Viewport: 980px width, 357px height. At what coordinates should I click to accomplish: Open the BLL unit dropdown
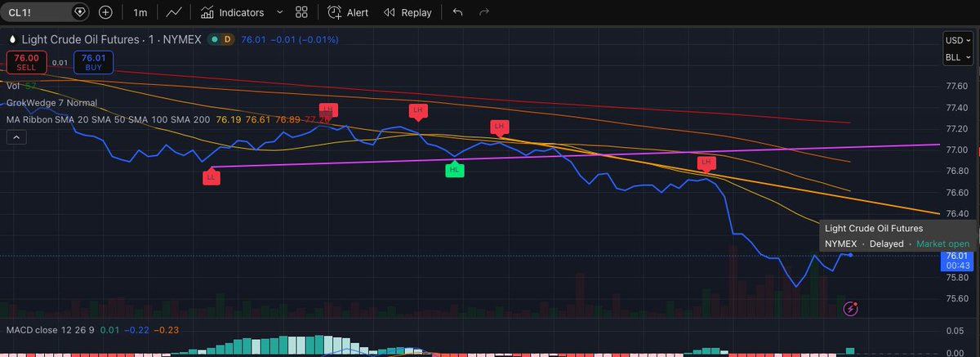957,57
